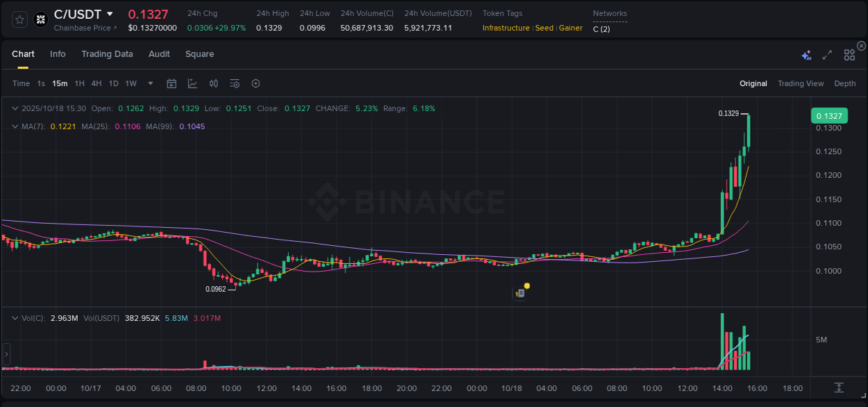Open the widgets layout grid icon
This screenshot has width=868, height=407.
point(849,53)
